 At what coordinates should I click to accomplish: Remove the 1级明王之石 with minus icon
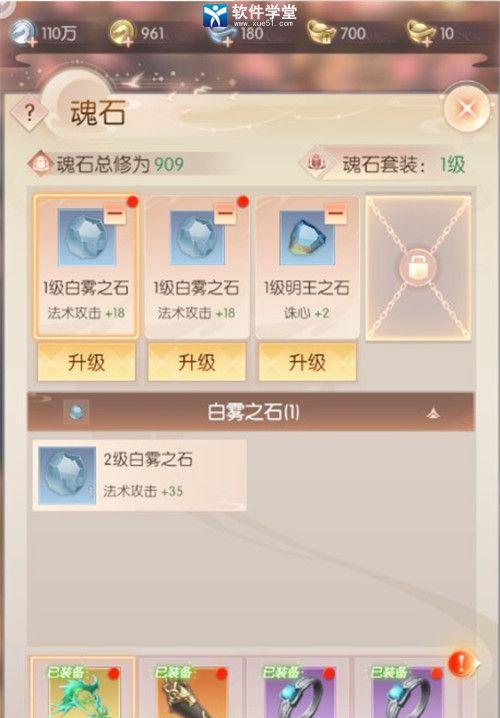pos(335,214)
